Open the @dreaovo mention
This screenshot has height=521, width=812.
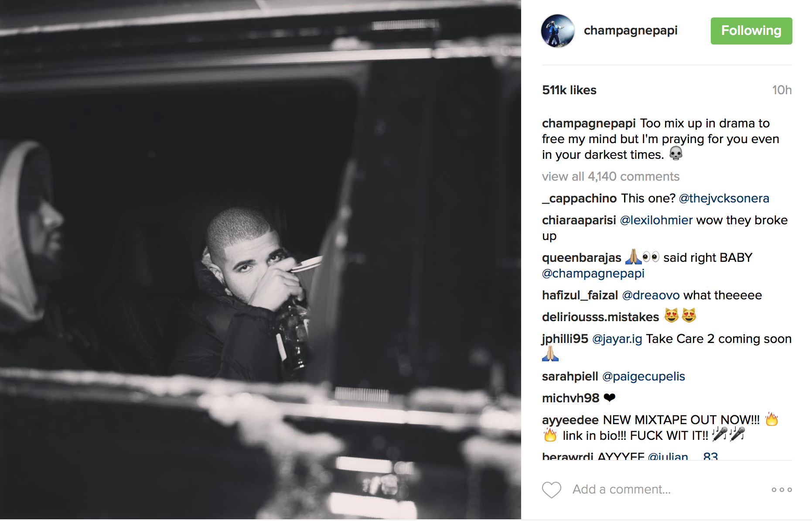651,295
